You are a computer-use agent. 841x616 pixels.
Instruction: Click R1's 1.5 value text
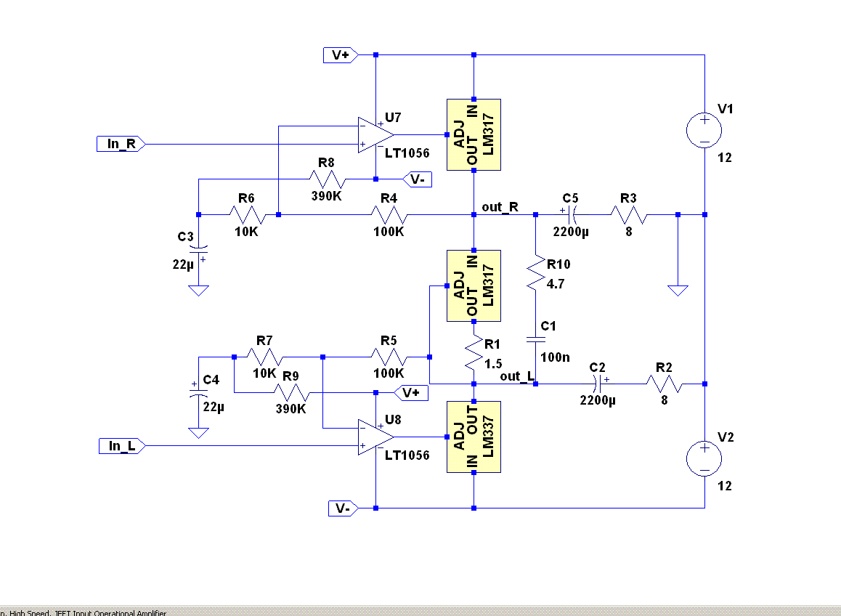click(x=493, y=364)
